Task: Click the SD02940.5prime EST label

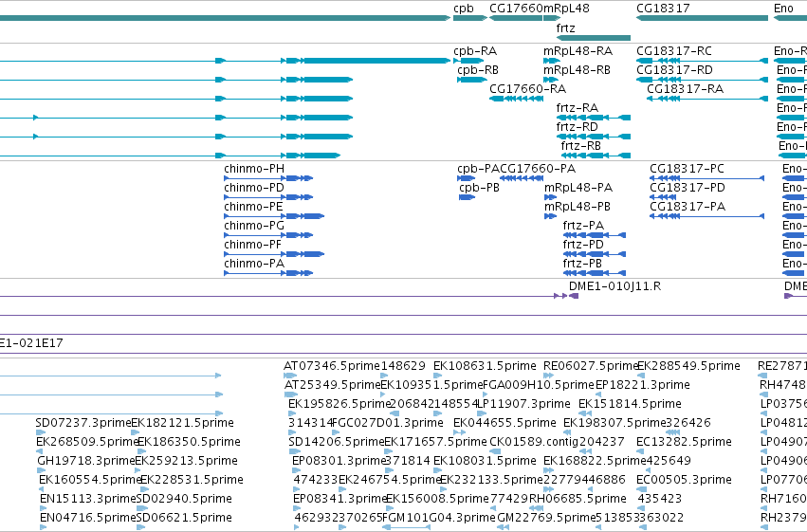Action: [x=184, y=499]
